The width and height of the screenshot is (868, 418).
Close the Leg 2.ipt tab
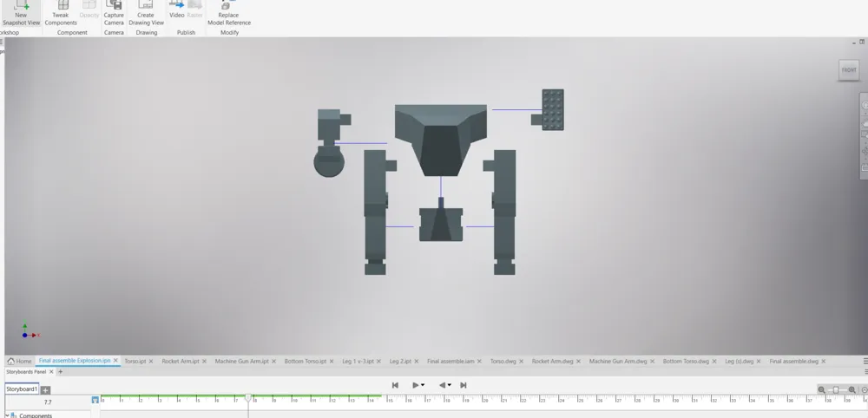[417, 361]
